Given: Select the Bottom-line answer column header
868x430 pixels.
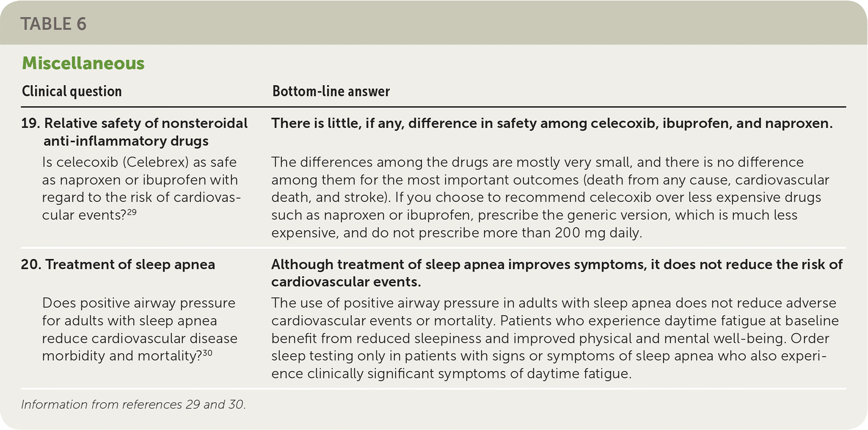Looking at the screenshot, I should tap(331, 91).
